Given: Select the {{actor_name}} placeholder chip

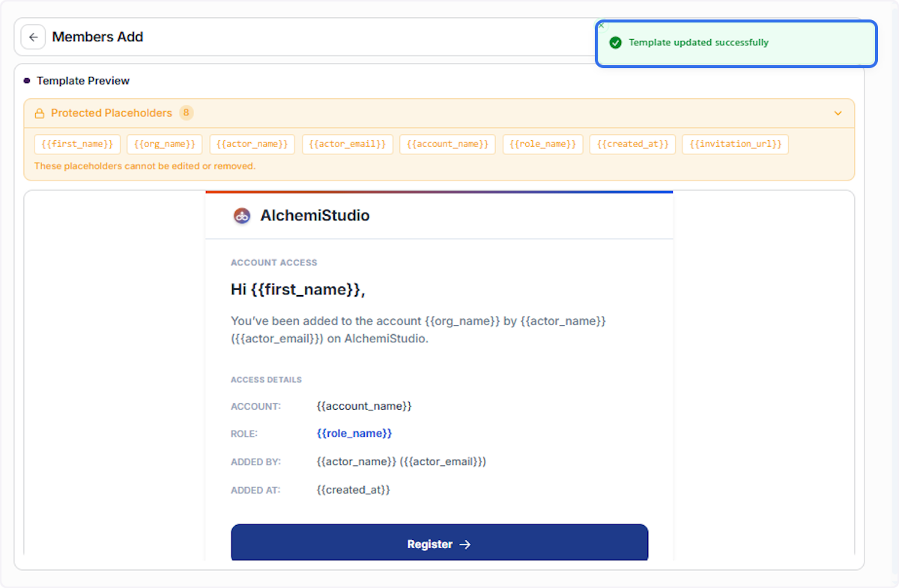Looking at the screenshot, I should tap(252, 144).
